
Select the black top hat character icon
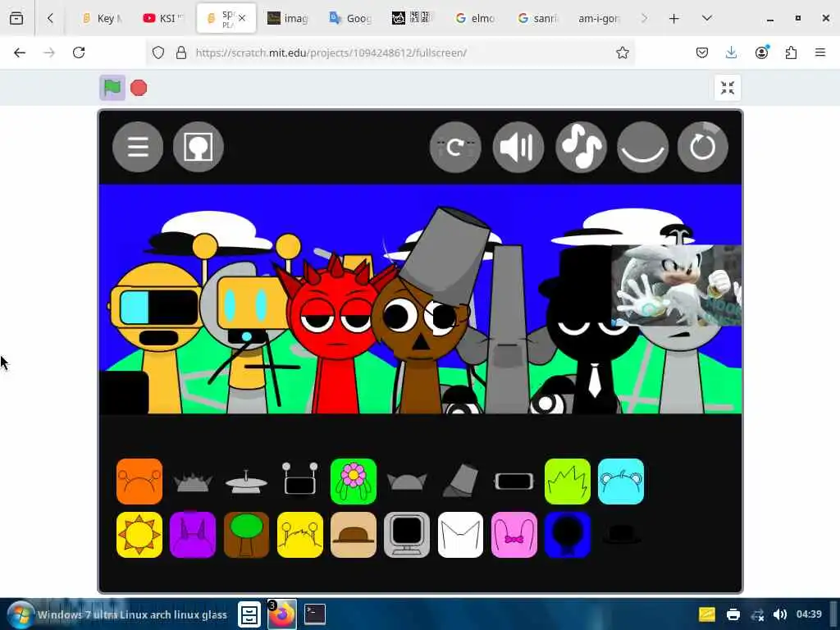pos(621,535)
